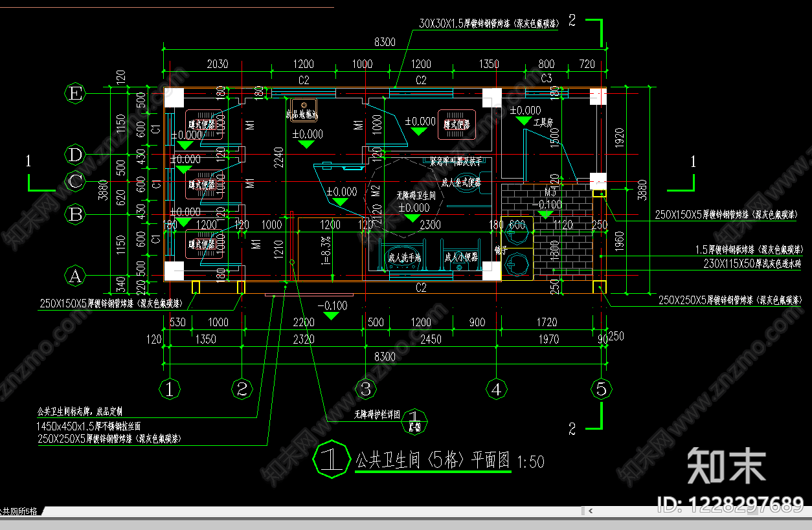This screenshot has width=812, height=530.
Task: Select grid axis bubble 3
Action: coord(366,389)
